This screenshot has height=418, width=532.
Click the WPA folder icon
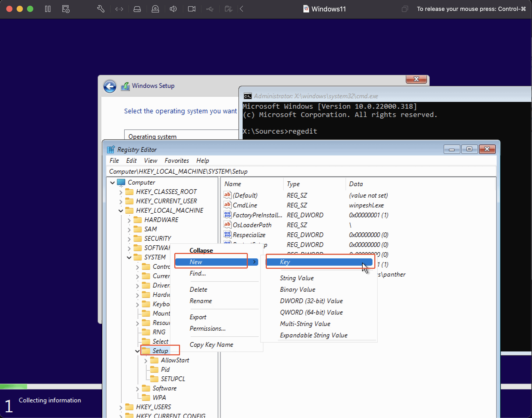146,397
